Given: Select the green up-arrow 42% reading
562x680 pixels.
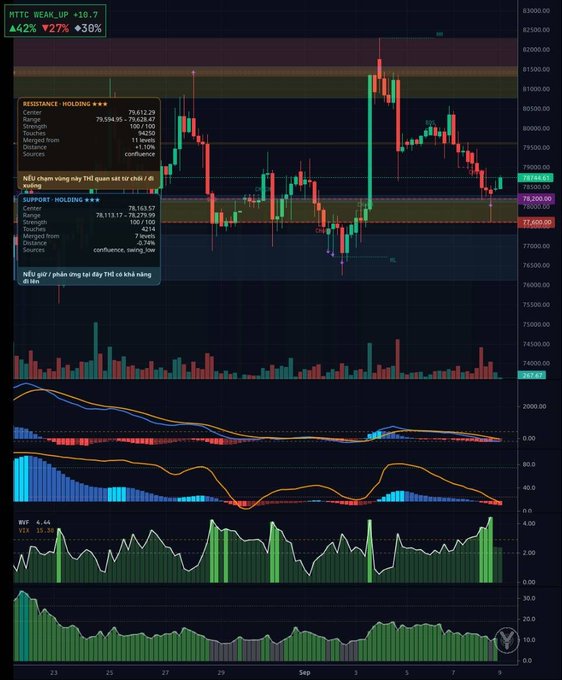Looking at the screenshot, I should [23, 29].
